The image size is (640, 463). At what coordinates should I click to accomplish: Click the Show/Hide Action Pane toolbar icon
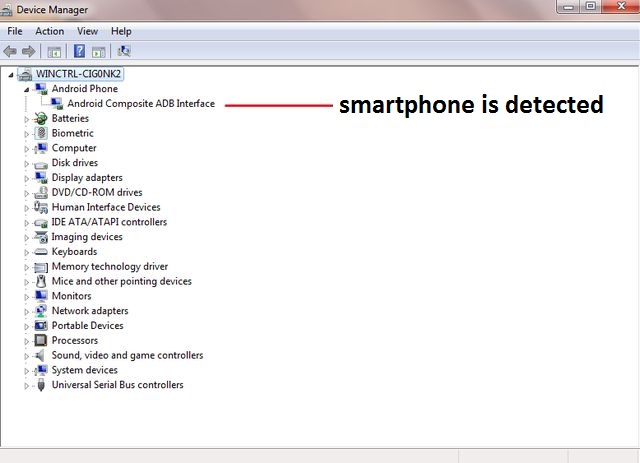point(98,52)
